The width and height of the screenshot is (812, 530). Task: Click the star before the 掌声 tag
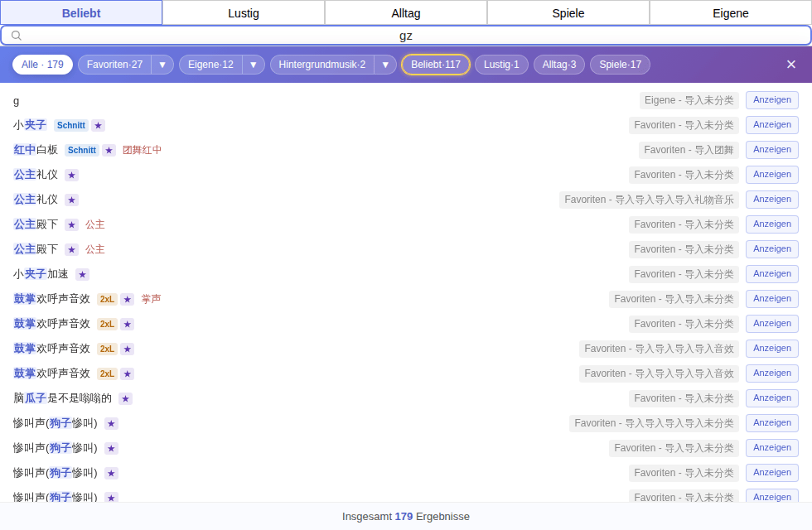pyautogui.click(x=128, y=299)
